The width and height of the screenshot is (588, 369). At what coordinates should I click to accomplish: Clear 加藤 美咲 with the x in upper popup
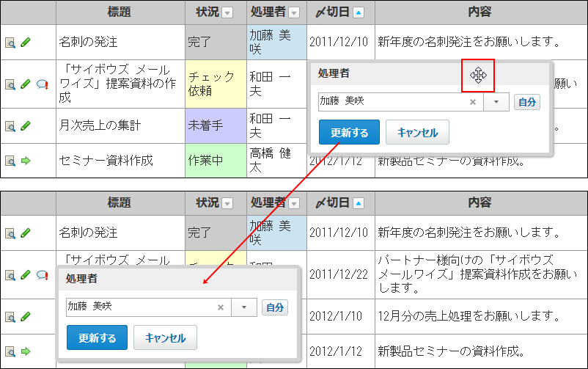click(x=473, y=102)
